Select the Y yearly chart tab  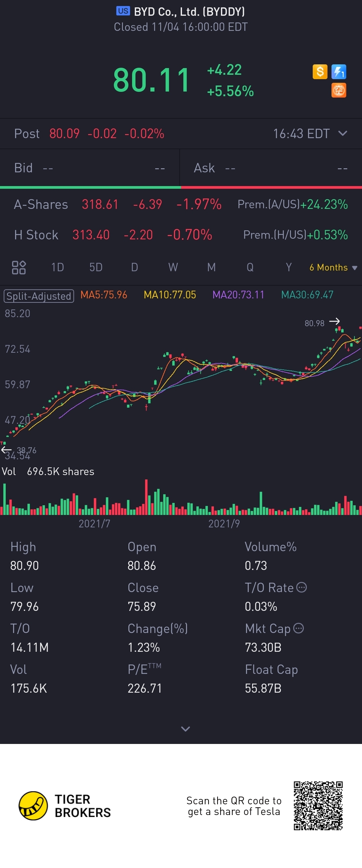289,268
